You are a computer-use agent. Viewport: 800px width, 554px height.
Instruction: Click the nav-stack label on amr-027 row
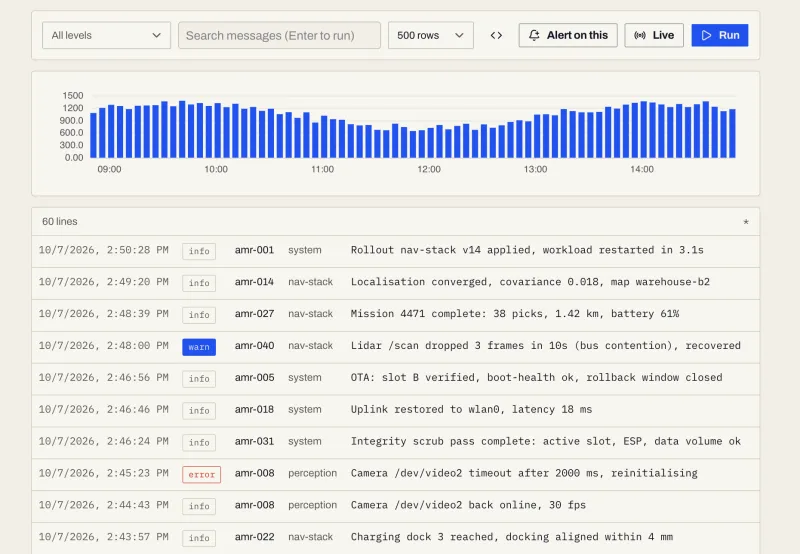click(x=310, y=314)
